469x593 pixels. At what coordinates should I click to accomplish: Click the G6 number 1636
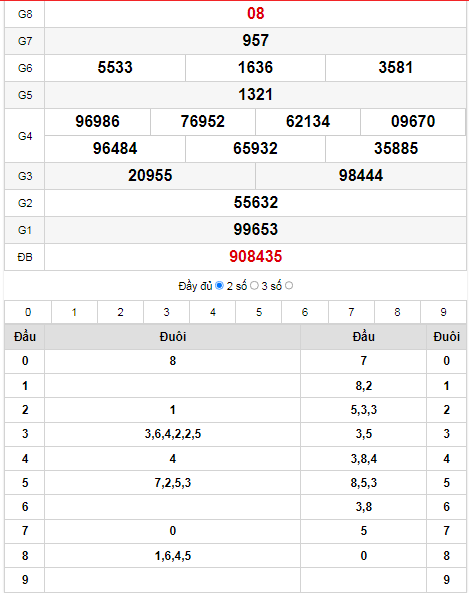click(x=255, y=68)
